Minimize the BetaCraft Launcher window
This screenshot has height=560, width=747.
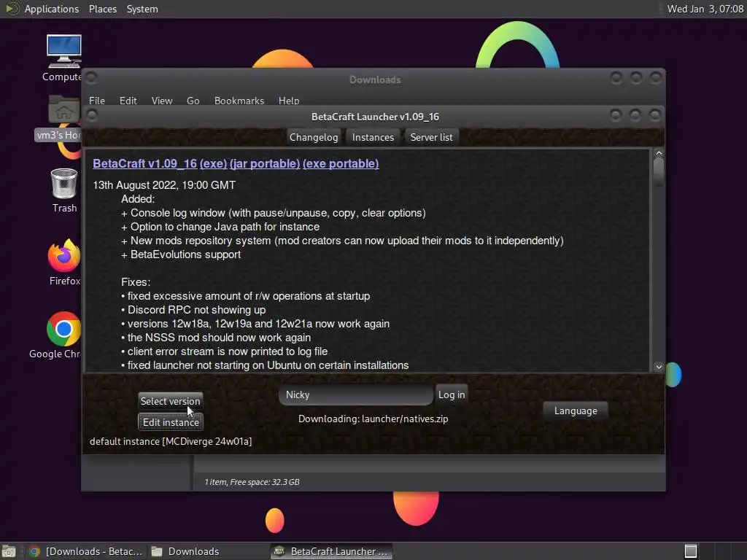pos(616,114)
